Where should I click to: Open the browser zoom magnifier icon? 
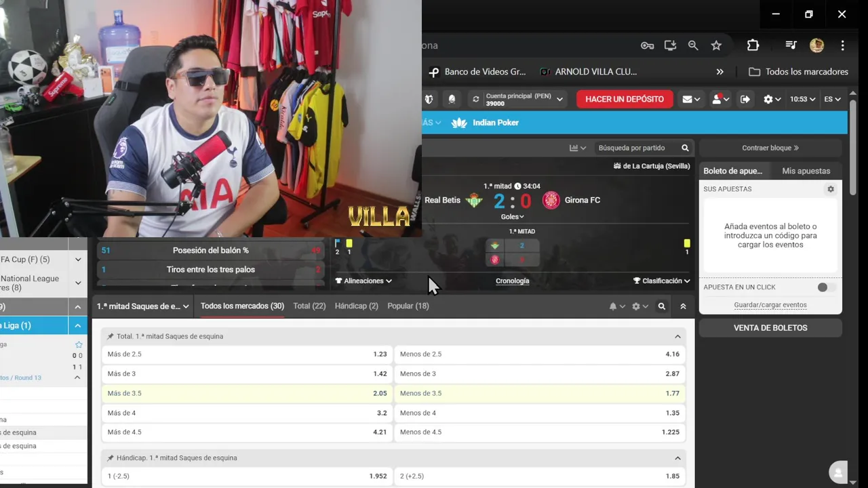pos(693,45)
